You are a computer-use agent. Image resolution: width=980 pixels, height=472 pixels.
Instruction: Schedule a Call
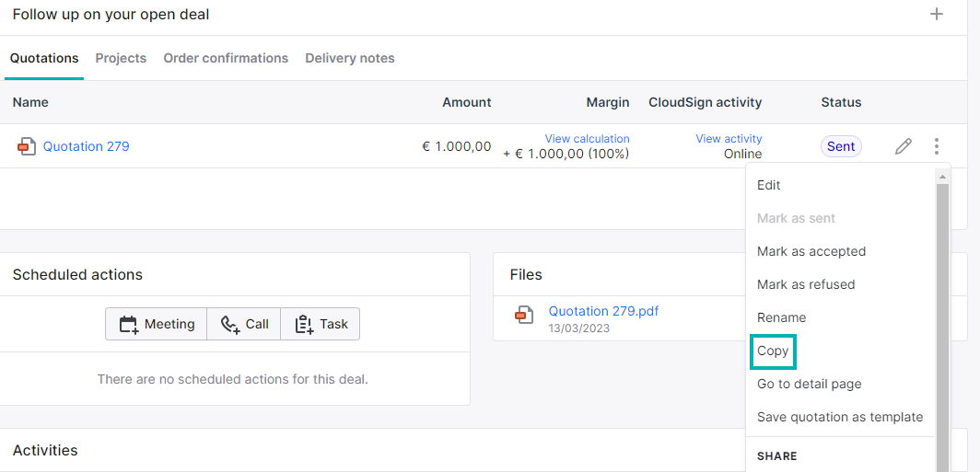point(244,324)
